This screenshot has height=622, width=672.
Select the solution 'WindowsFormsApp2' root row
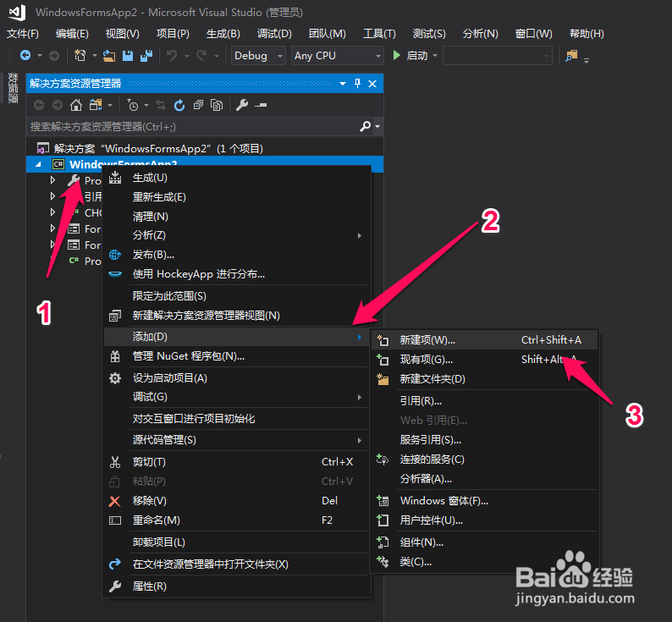coord(205,148)
